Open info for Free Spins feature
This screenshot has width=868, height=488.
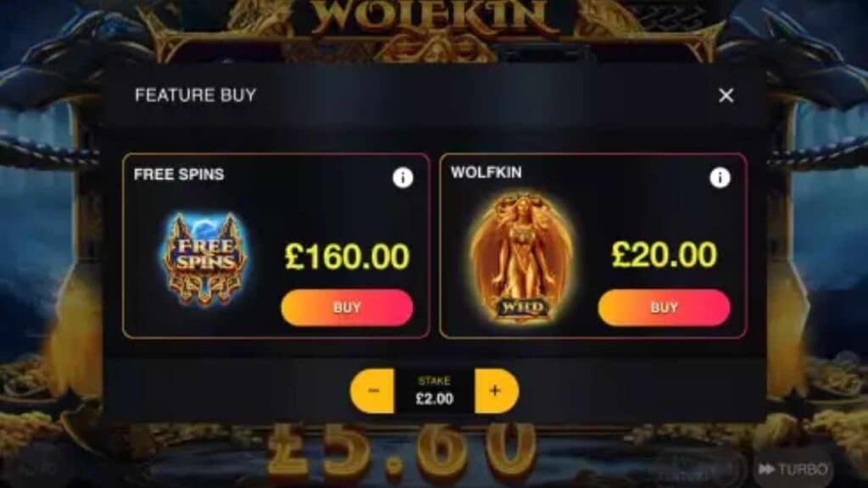403,178
